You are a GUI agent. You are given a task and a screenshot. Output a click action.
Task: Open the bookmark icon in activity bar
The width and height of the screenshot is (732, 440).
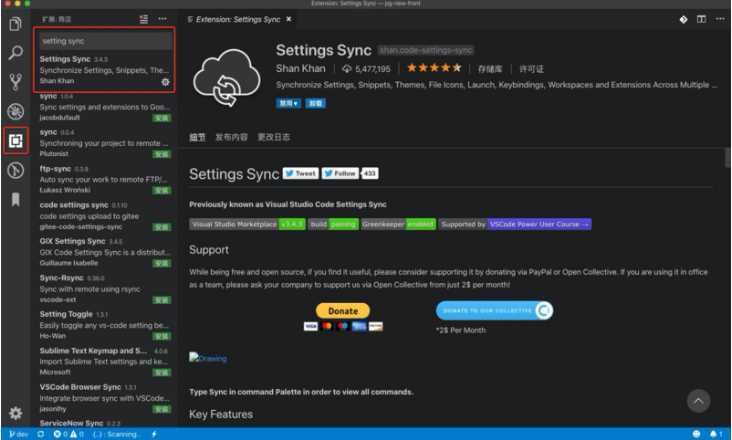15,199
